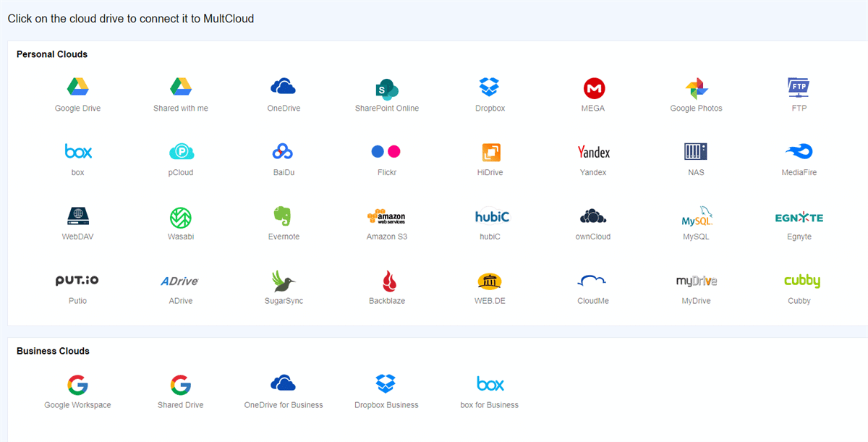
Task: Add the Backblaze service
Action: coord(387,281)
